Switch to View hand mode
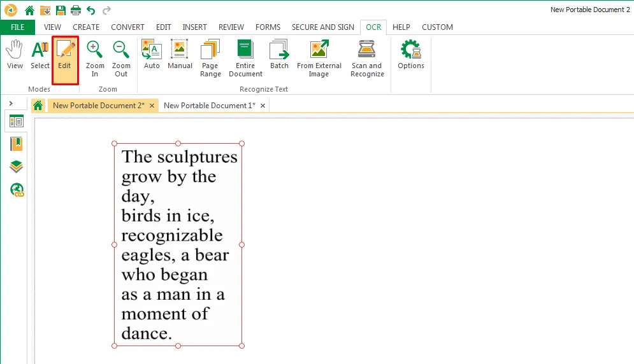Viewport: 634px width, 364px height. [15, 55]
